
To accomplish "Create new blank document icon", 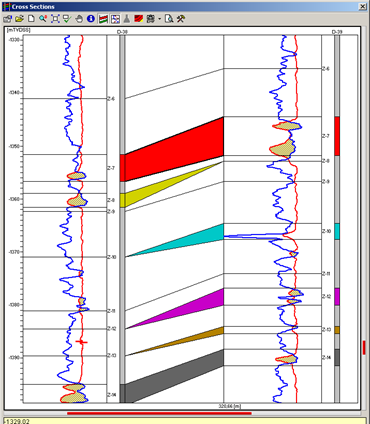I will pos(31,19).
